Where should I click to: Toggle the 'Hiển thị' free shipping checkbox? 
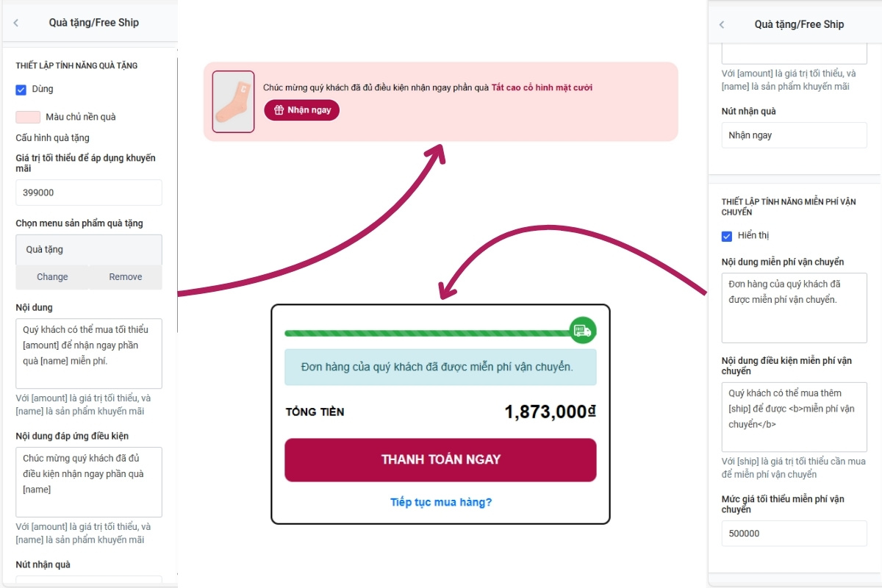(727, 236)
